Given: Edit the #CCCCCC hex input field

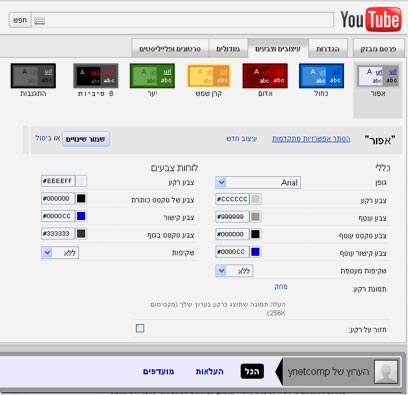Looking at the screenshot, I should click(232, 199).
